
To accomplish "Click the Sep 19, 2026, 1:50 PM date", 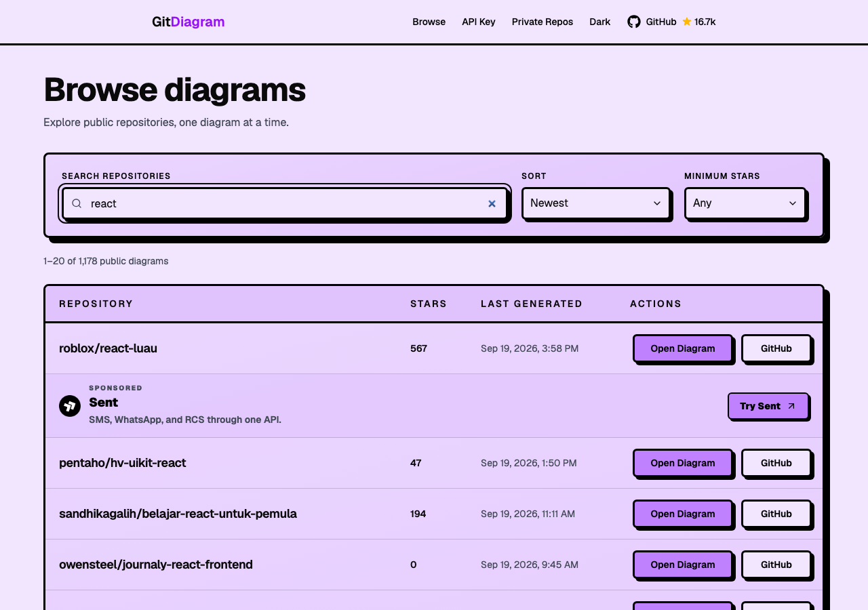I will 529,463.
